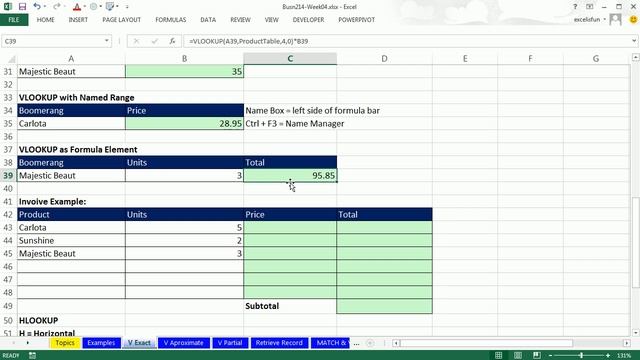Image resolution: width=640 pixels, height=360 pixels.
Task: Switch to Page Break Preview
Action: pos(537,356)
